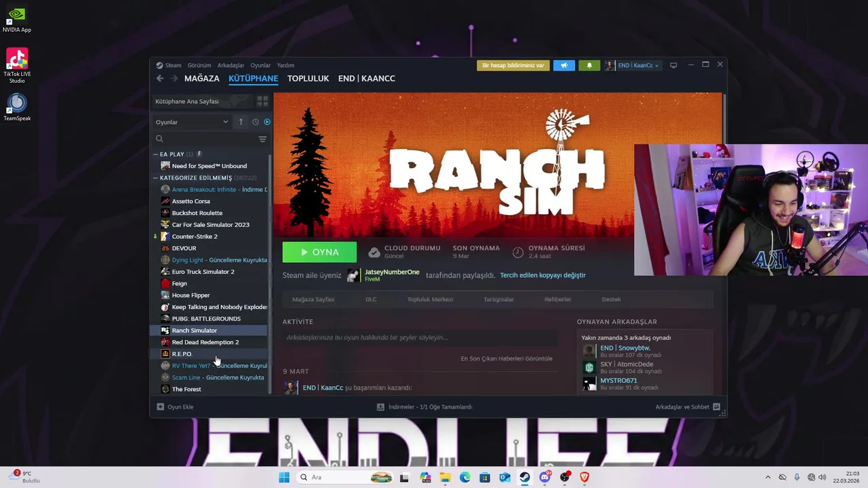Image resolution: width=868 pixels, height=488 pixels.
Task: Collapse the EA PLAY category
Action: (x=155, y=155)
